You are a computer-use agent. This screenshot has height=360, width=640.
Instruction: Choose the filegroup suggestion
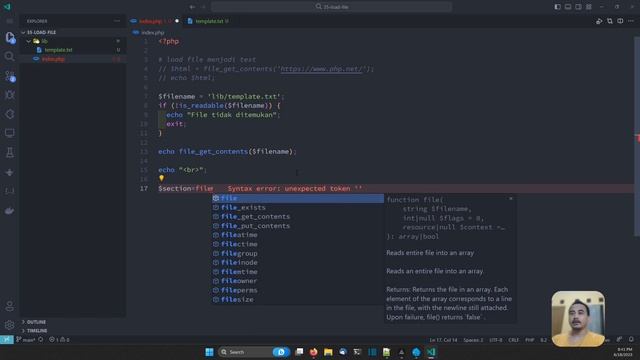click(x=298, y=253)
